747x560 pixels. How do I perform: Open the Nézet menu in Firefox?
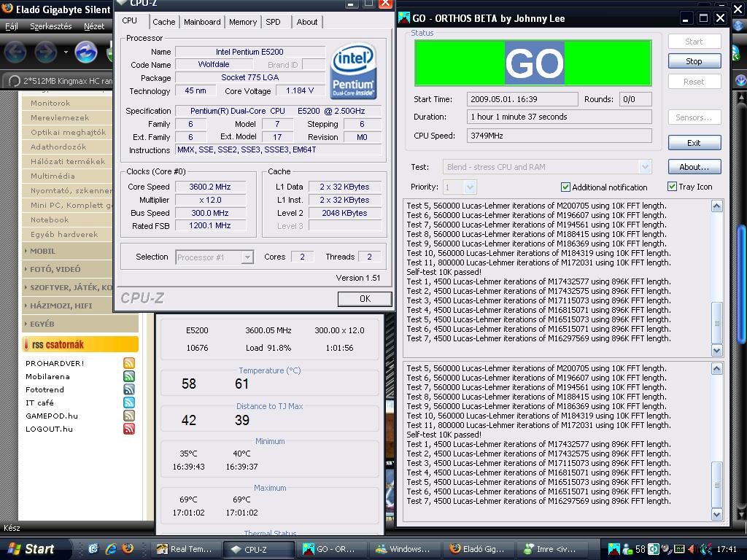(x=94, y=26)
